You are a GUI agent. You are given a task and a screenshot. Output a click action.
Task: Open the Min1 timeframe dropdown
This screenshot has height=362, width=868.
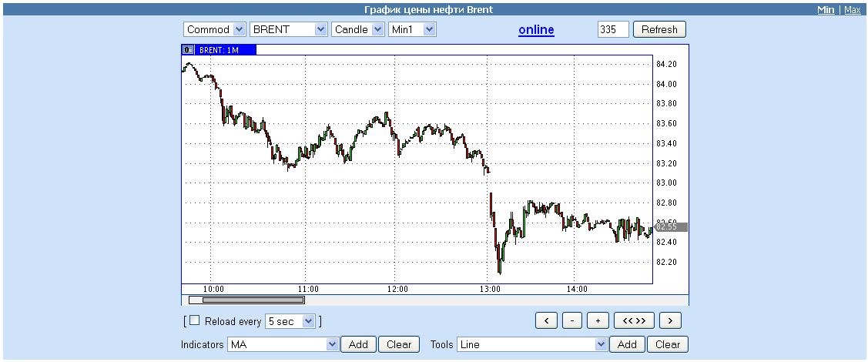pyautogui.click(x=412, y=29)
